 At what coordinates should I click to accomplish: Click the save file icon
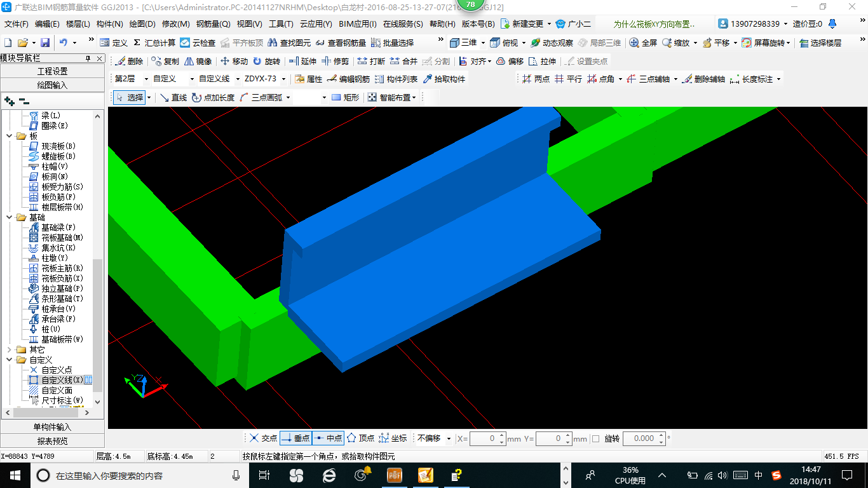(45, 43)
